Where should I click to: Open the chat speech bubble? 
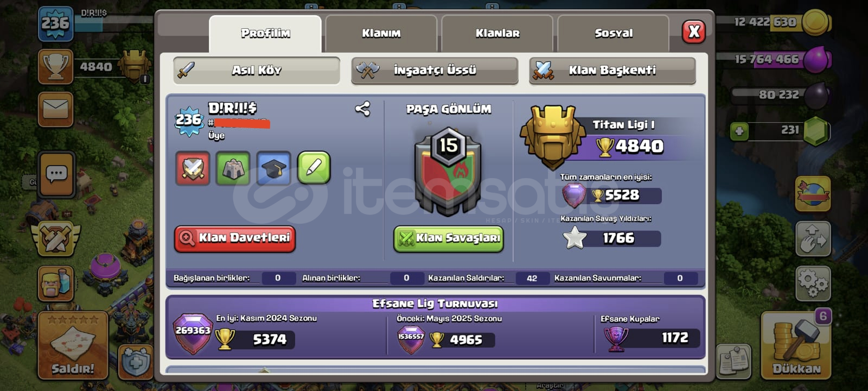point(56,174)
